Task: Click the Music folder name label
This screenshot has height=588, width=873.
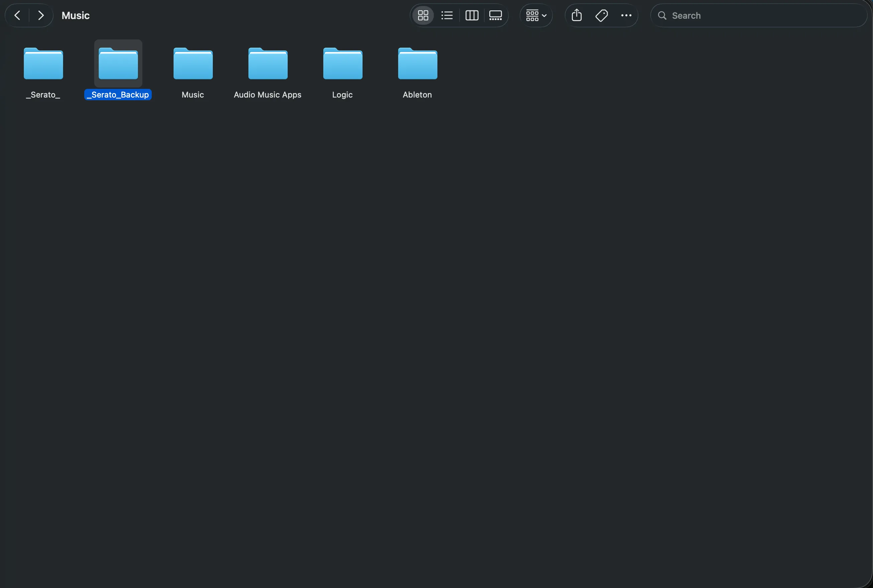Action: click(x=193, y=95)
